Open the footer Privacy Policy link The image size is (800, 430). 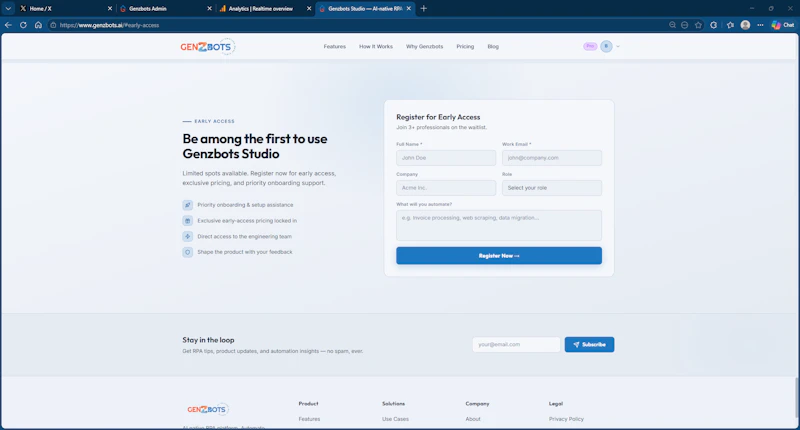[566, 419]
